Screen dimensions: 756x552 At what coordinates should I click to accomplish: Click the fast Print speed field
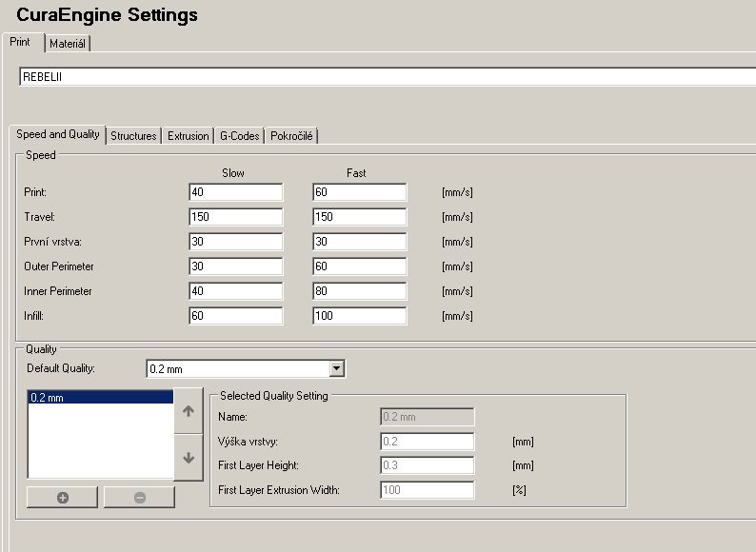tap(359, 192)
